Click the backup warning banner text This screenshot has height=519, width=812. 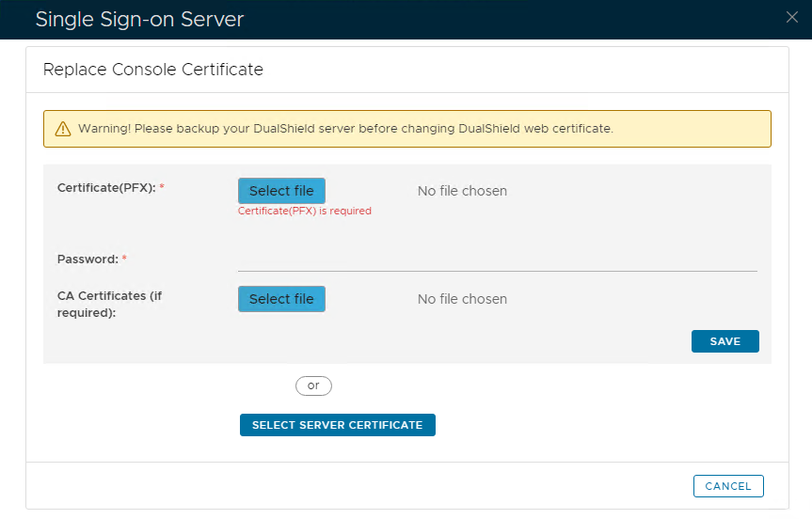pyautogui.click(x=345, y=128)
